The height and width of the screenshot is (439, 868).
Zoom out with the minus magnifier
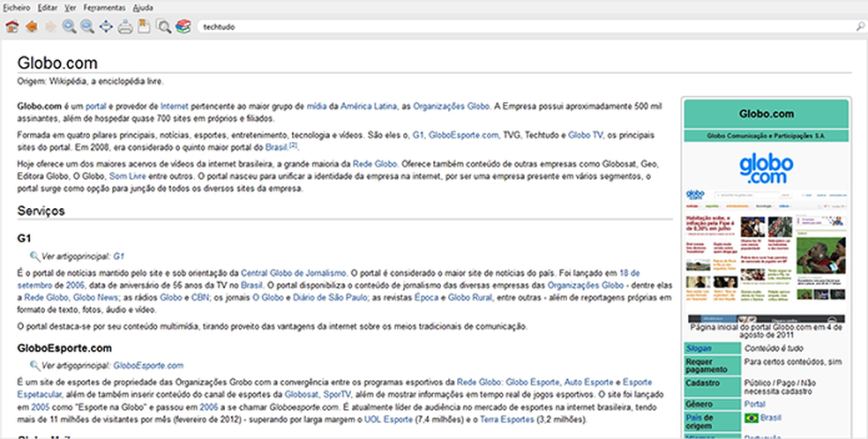click(87, 26)
